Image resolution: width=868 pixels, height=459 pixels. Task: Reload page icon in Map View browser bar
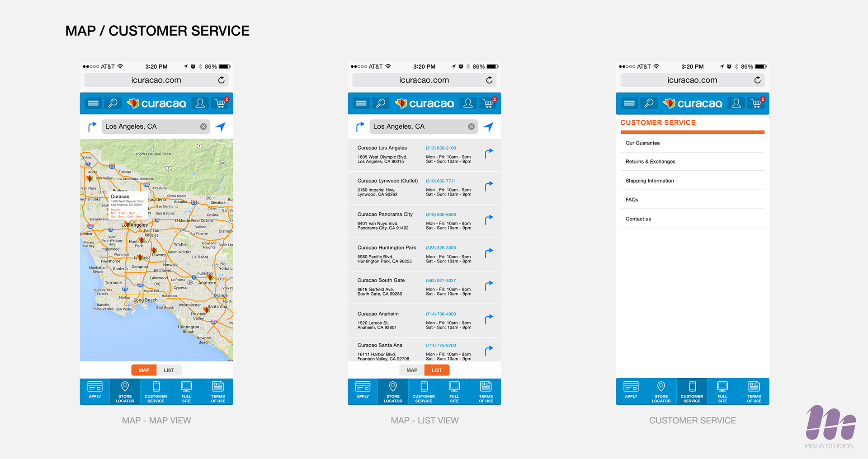(222, 80)
